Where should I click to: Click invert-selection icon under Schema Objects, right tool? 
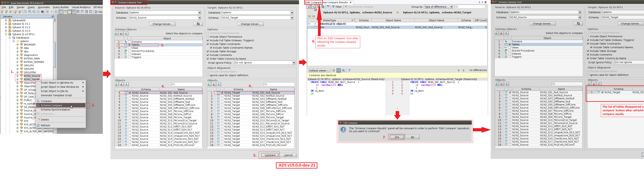tap(507, 33)
